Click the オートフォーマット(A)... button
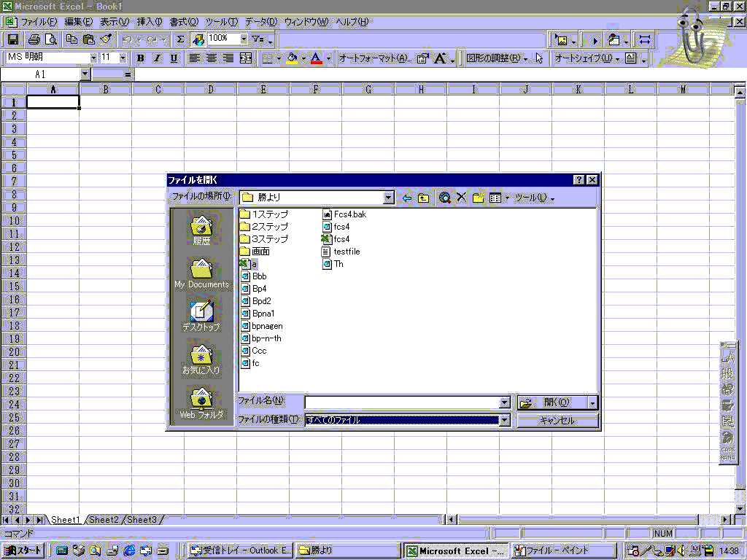Viewport: 747px width, 560px height. point(376,58)
